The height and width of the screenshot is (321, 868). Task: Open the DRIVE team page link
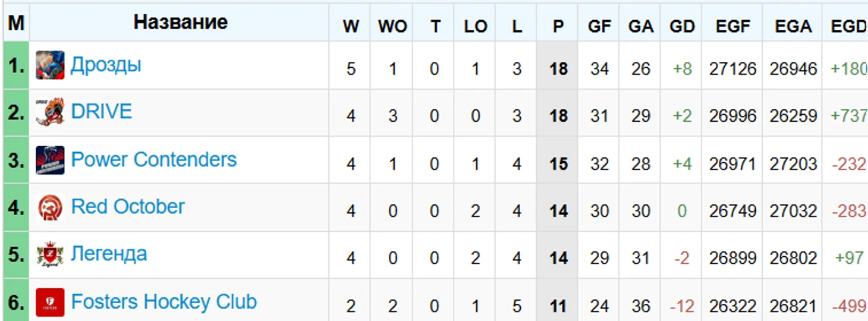point(101,112)
